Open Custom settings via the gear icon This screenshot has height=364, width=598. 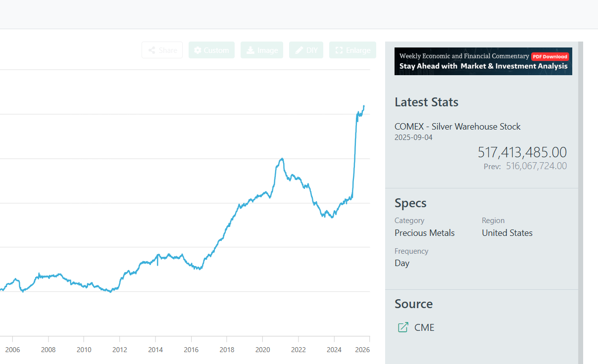198,50
